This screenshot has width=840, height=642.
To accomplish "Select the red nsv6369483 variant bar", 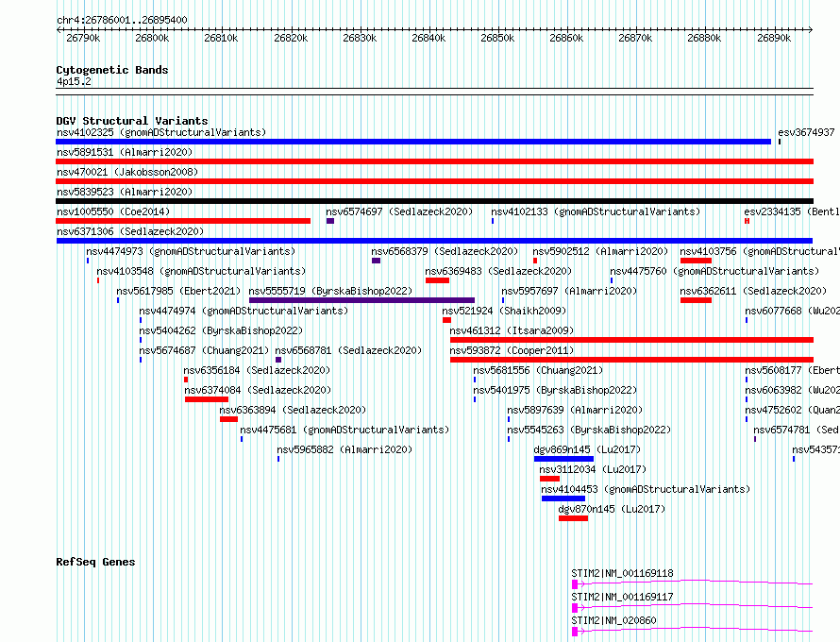I will (437, 280).
